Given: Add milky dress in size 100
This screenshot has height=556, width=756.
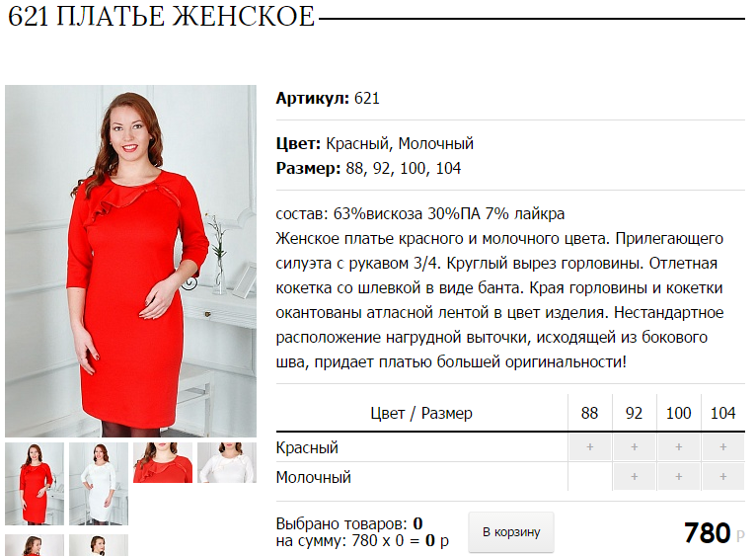Looking at the screenshot, I should [x=678, y=477].
